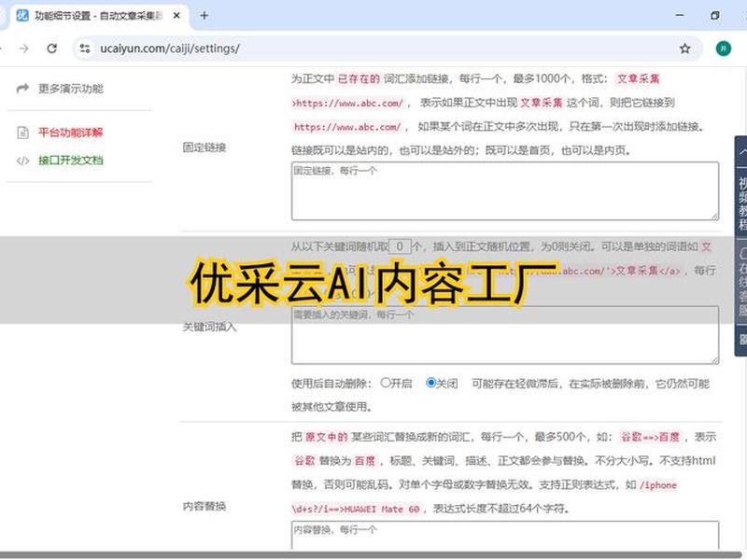Click the address bar URL ucaiyun.com/caiji/settings/
The height and width of the screenshot is (560, 747).
coord(170,49)
